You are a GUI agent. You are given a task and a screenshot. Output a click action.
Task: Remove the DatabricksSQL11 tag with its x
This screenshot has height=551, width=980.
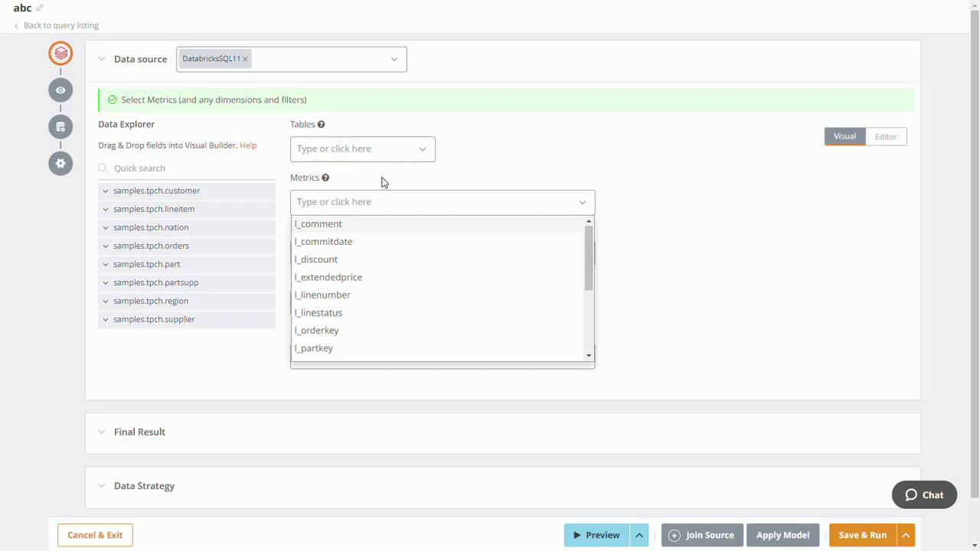click(x=245, y=59)
